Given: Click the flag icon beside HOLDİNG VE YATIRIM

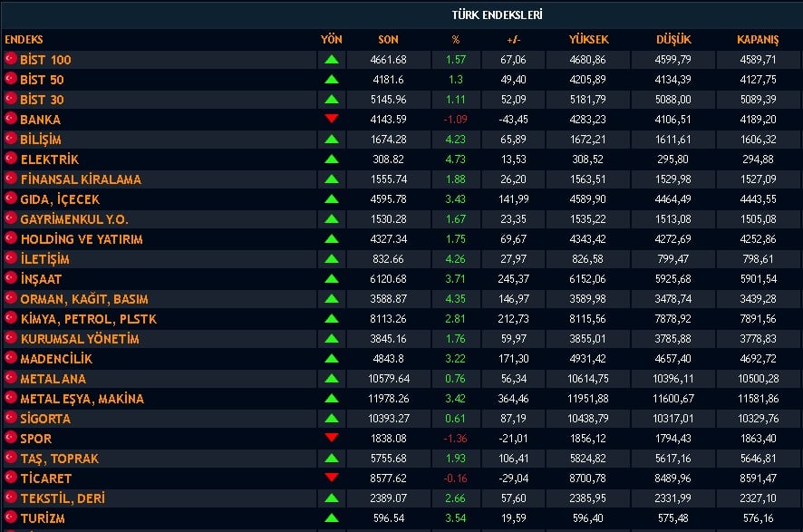Looking at the screenshot, I should [x=11, y=238].
